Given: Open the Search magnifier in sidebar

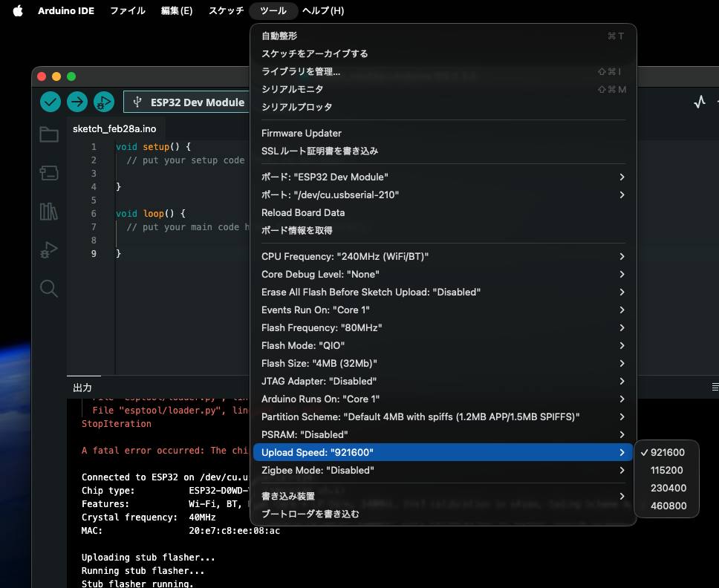Looking at the screenshot, I should (49, 289).
